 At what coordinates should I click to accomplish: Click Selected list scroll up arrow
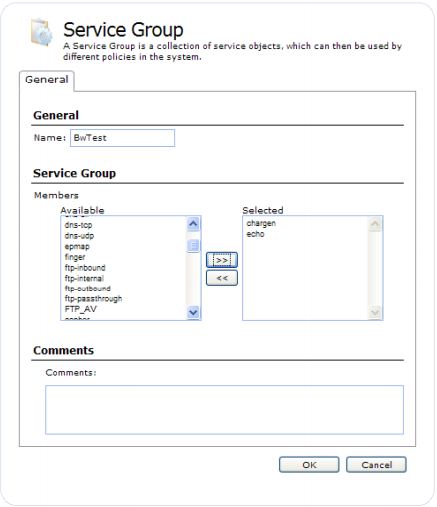click(x=375, y=224)
